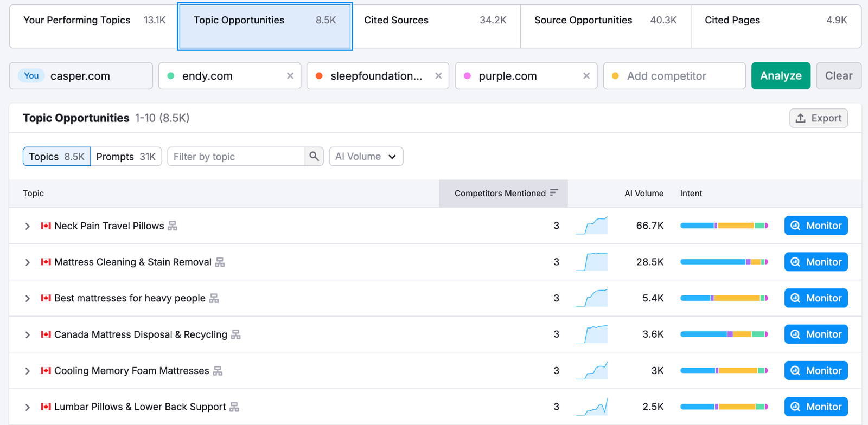
Task: Expand Cooling Memory Foam Mattresses row
Action: click(x=27, y=371)
